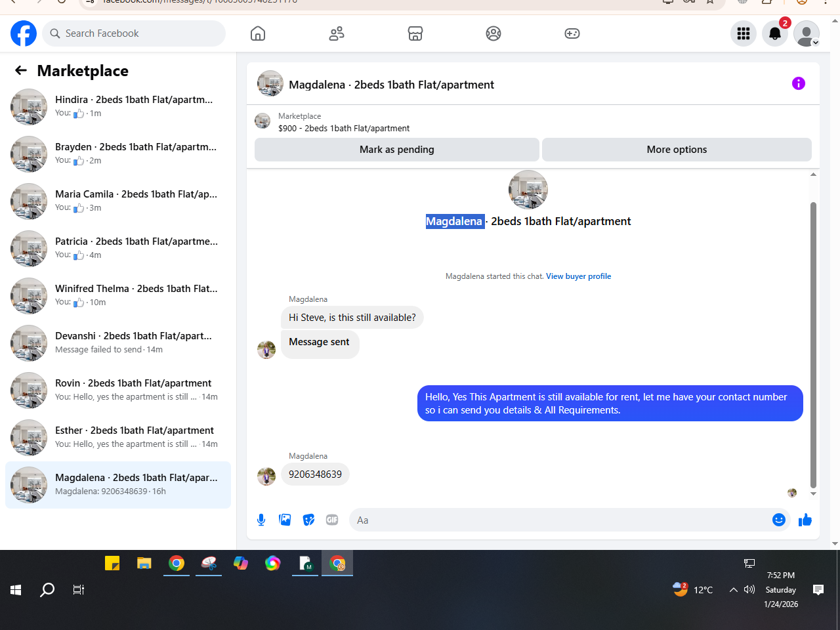The height and width of the screenshot is (630, 840).
Task: Open File Explorer from taskbar
Action: [144, 563]
